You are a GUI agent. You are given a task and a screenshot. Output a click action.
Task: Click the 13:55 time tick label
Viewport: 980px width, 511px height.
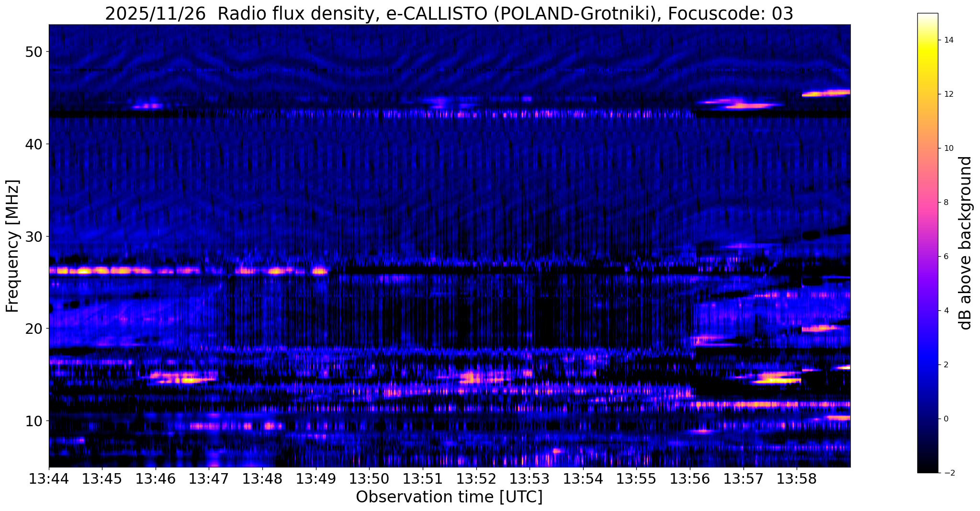point(636,478)
